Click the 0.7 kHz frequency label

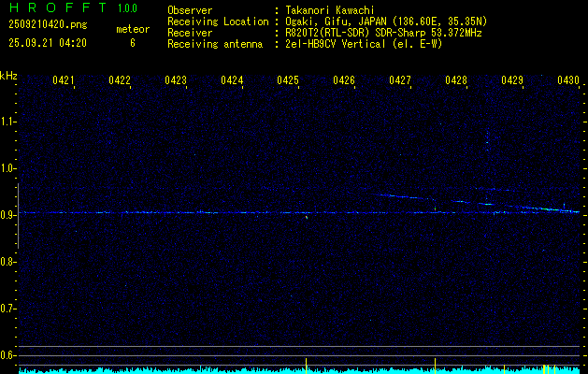[x=7, y=309]
